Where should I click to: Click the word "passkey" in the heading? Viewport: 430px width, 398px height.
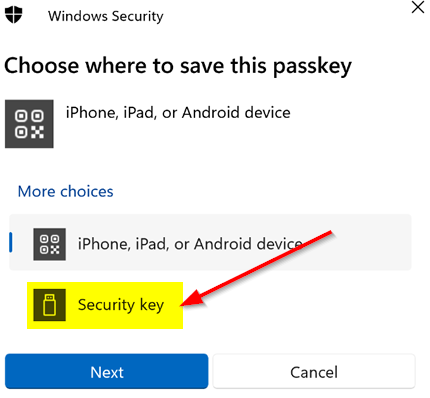pyautogui.click(x=313, y=67)
